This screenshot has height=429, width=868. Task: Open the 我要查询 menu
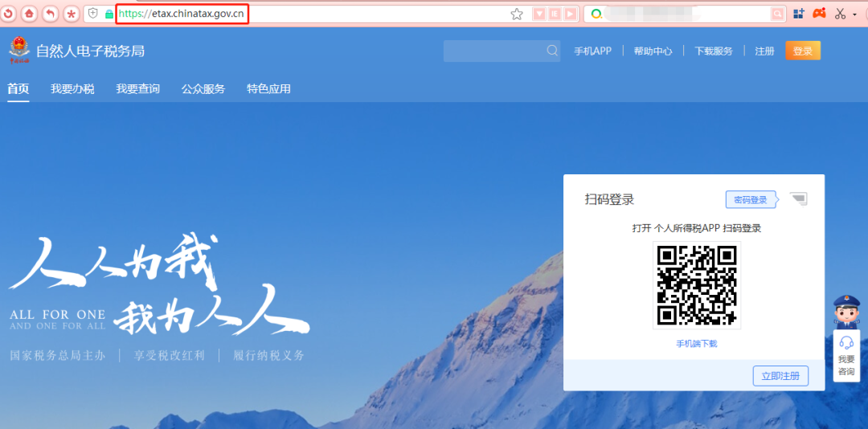[138, 88]
